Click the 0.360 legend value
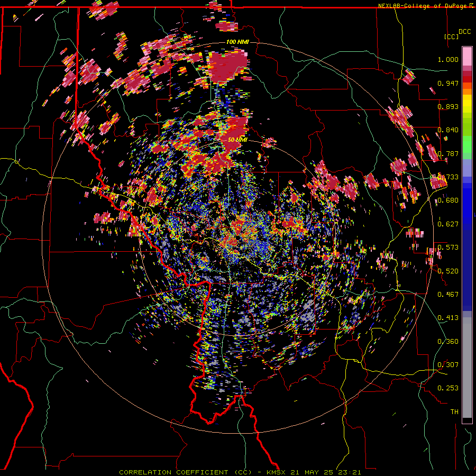The image size is (476, 476). pos(448,342)
